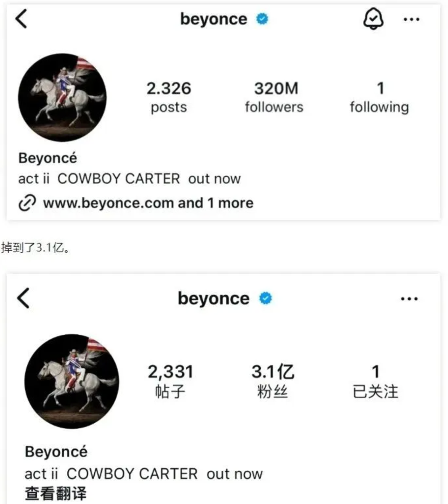
Task: View the 320M followers list
Action: [274, 97]
